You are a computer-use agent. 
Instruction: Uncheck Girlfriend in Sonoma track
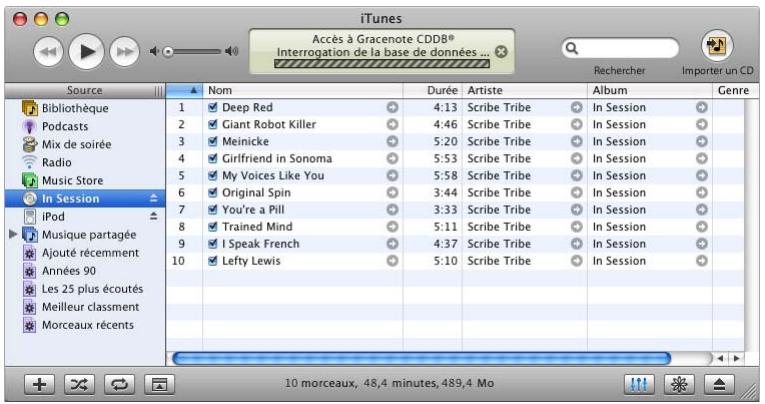[x=212, y=158]
